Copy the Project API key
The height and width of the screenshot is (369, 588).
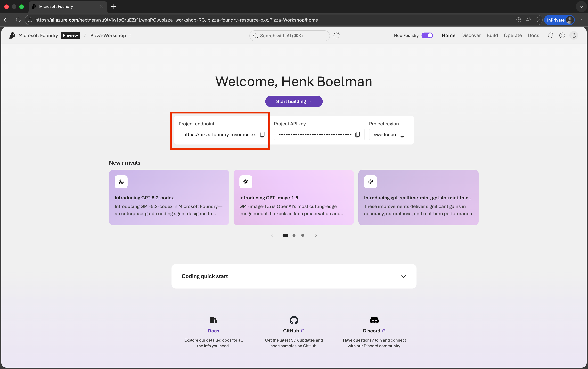(x=358, y=135)
